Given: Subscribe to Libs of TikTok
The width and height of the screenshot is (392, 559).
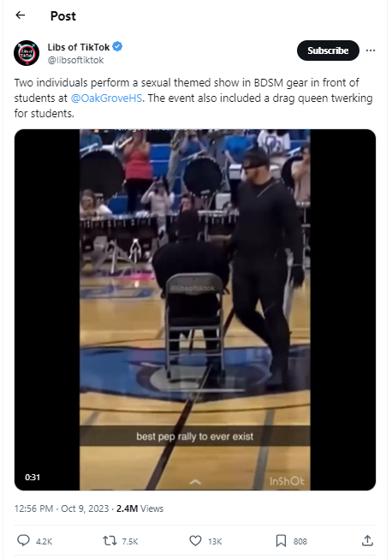Looking at the screenshot, I should click(328, 51).
